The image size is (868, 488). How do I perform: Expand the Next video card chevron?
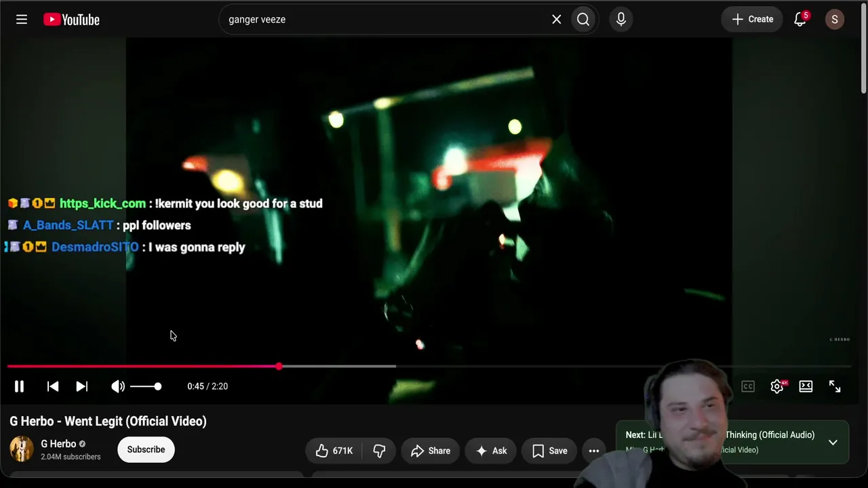(x=833, y=443)
